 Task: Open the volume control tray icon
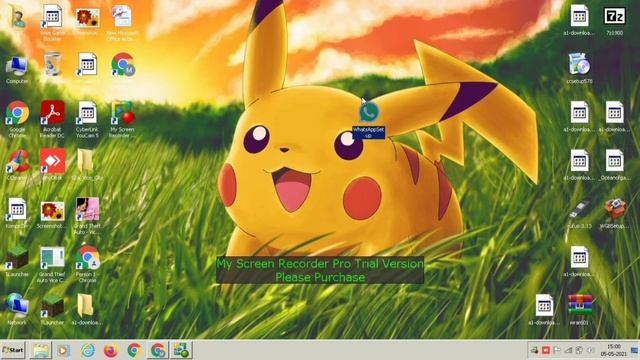pyautogui.click(x=590, y=350)
